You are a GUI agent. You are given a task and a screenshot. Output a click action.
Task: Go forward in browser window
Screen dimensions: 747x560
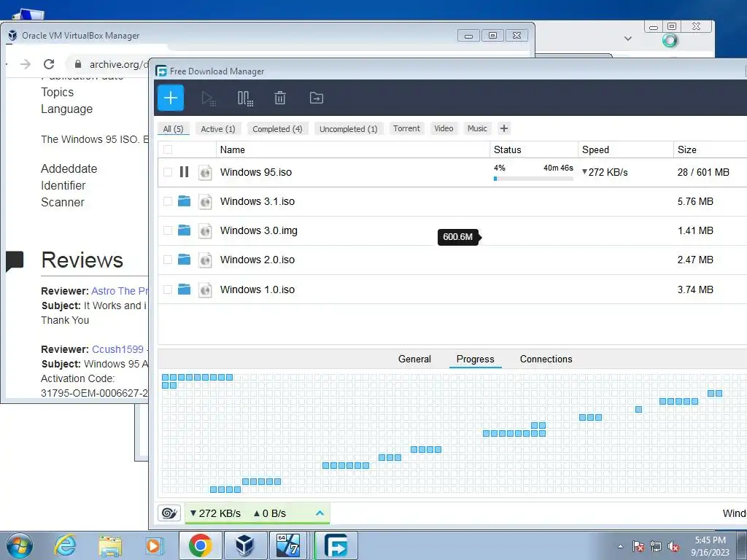coord(26,64)
